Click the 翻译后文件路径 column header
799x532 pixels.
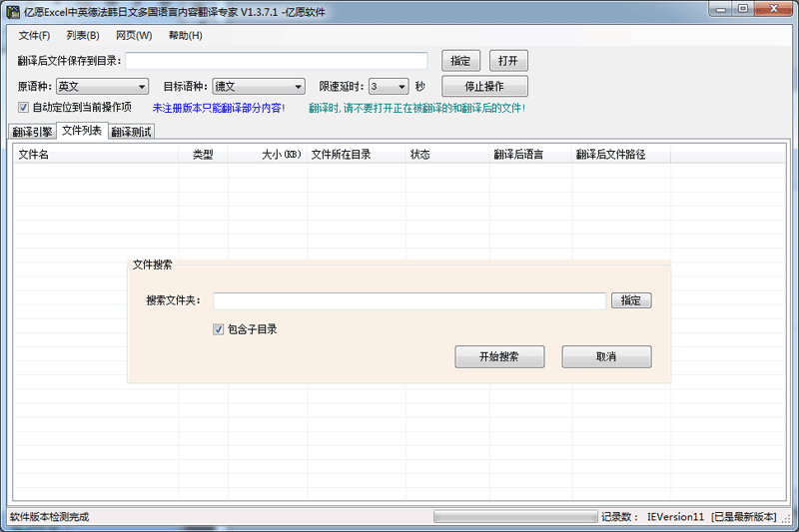[621, 155]
